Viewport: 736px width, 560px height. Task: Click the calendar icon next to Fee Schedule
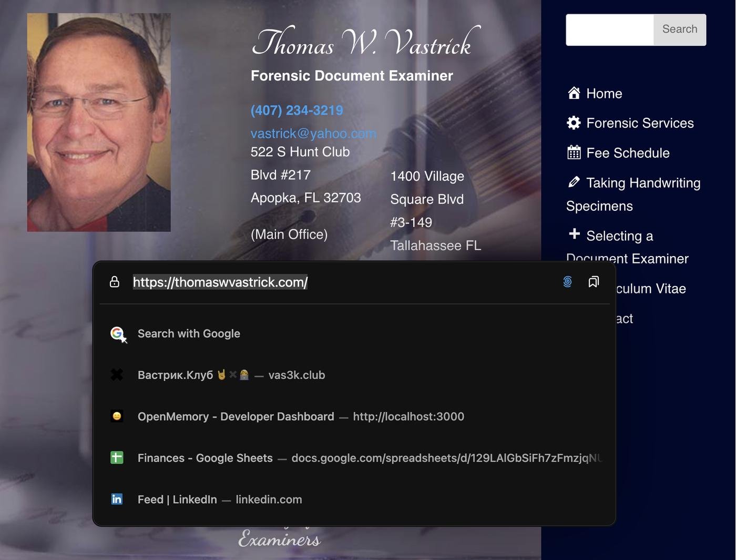click(574, 152)
